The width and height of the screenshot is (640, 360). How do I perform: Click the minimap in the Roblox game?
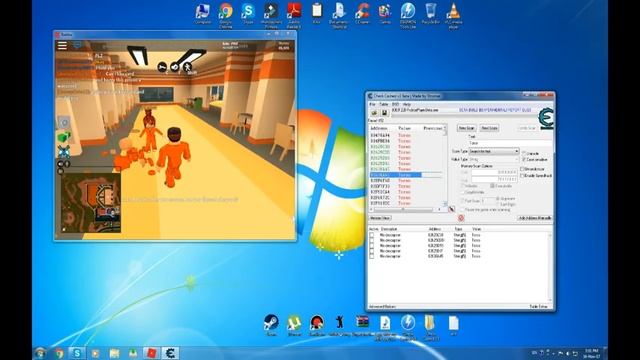tap(91, 203)
